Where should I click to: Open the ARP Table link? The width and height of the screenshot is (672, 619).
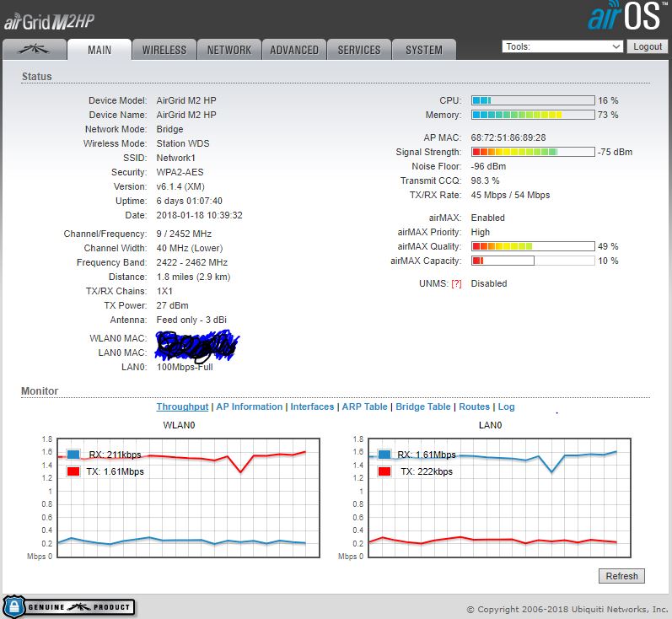pyautogui.click(x=365, y=406)
